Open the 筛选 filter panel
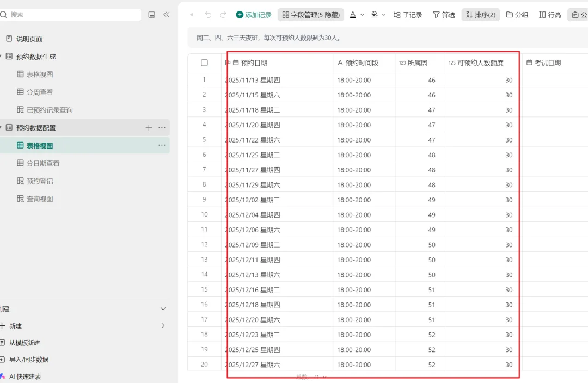The image size is (588, 383). click(x=444, y=15)
